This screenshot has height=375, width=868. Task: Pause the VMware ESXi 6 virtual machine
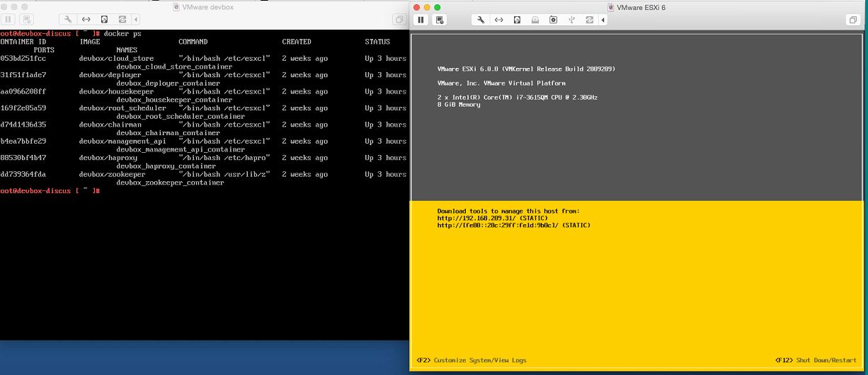[421, 20]
